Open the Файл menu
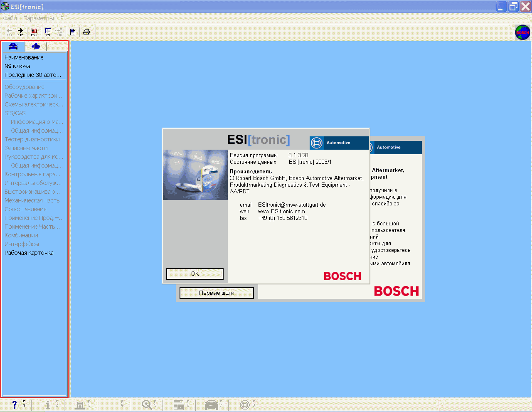The height and width of the screenshot is (412, 532). pyautogui.click(x=10, y=18)
